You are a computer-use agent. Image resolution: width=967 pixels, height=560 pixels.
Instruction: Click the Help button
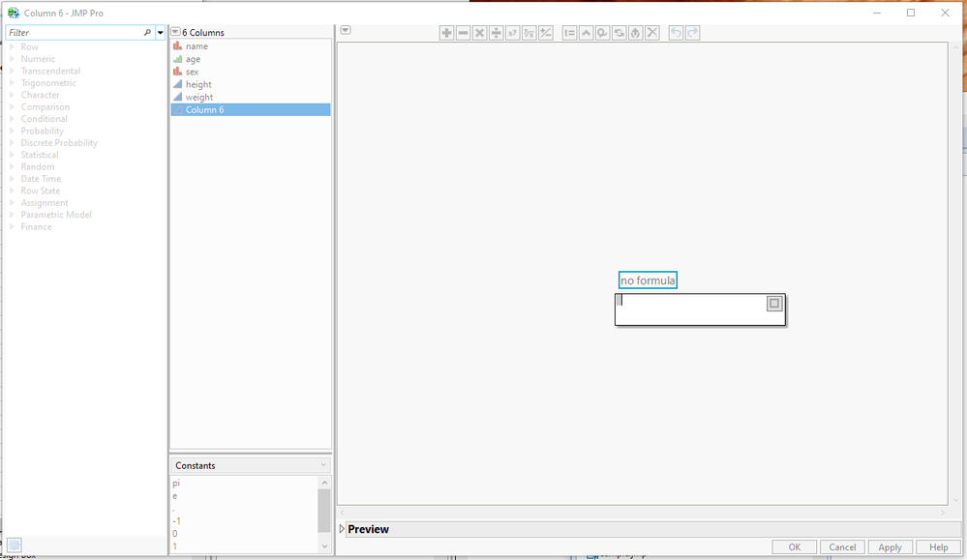[939, 547]
